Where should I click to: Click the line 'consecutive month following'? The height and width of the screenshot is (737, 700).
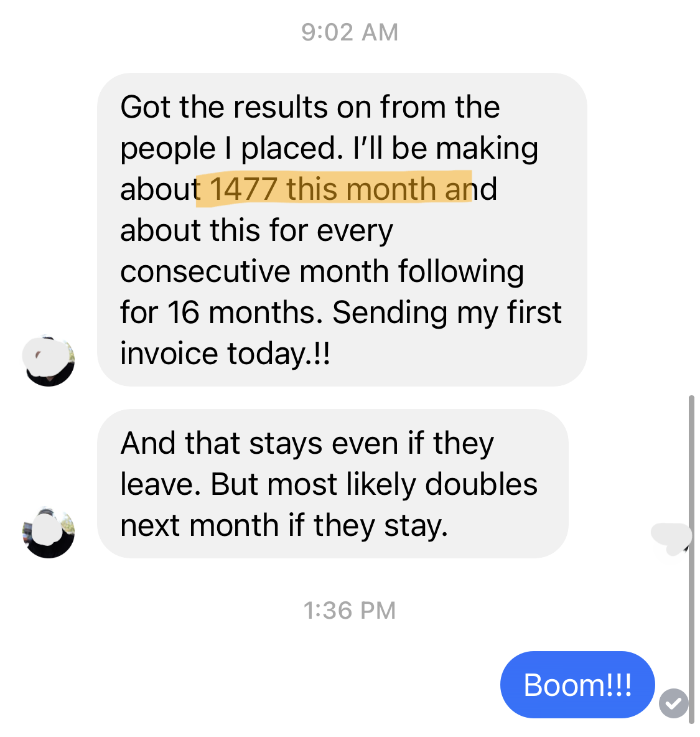point(322,271)
